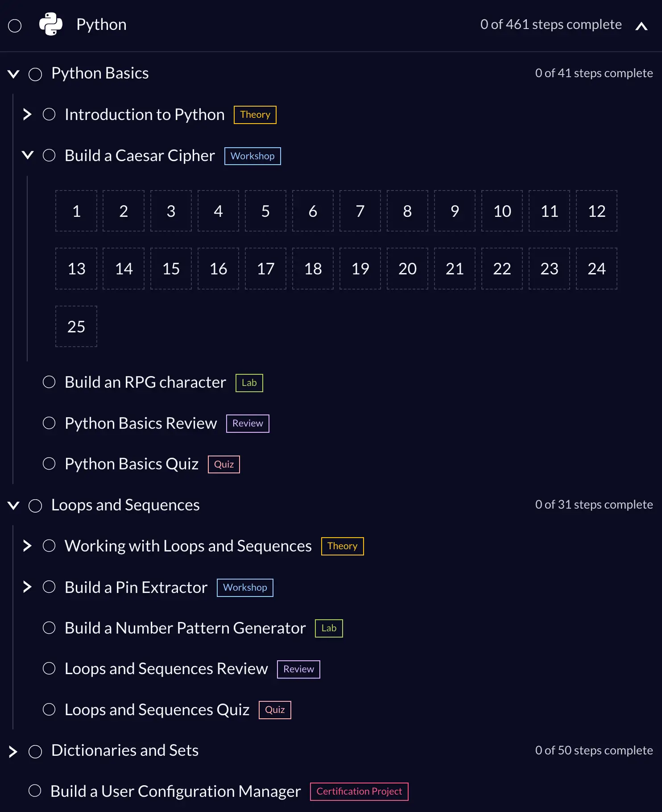Open the Build a Number Pattern Generator lab
Screen dimensions: 662x812
(185, 628)
